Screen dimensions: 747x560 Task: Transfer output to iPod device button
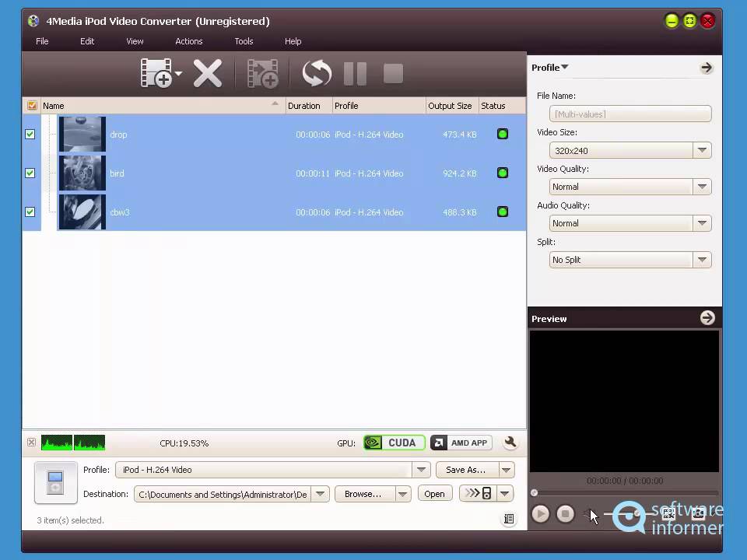(x=478, y=493)
